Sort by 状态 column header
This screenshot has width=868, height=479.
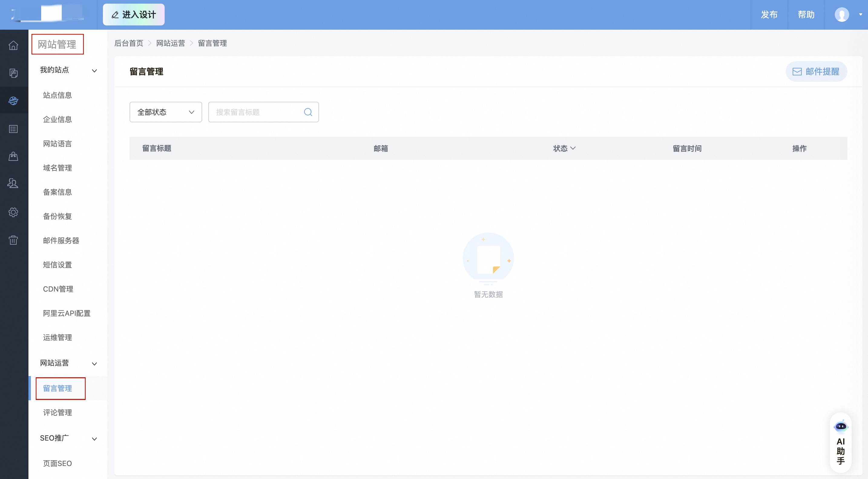coord(564,148)
